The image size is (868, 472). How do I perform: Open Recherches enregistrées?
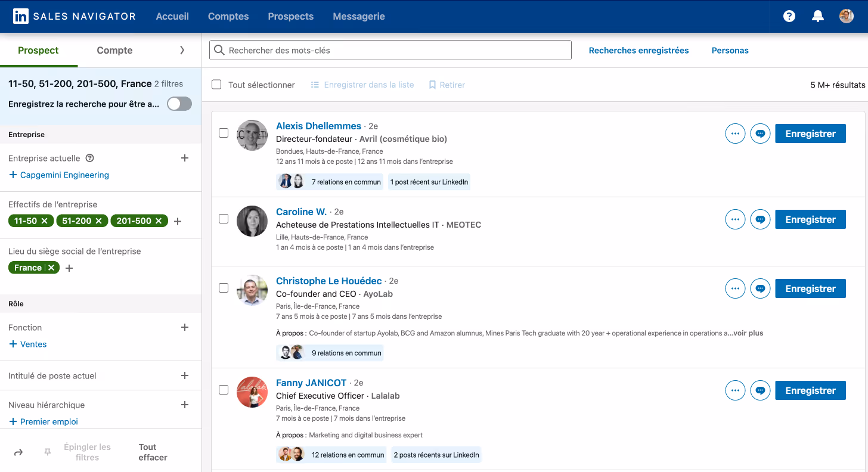(x=638, y=51)
